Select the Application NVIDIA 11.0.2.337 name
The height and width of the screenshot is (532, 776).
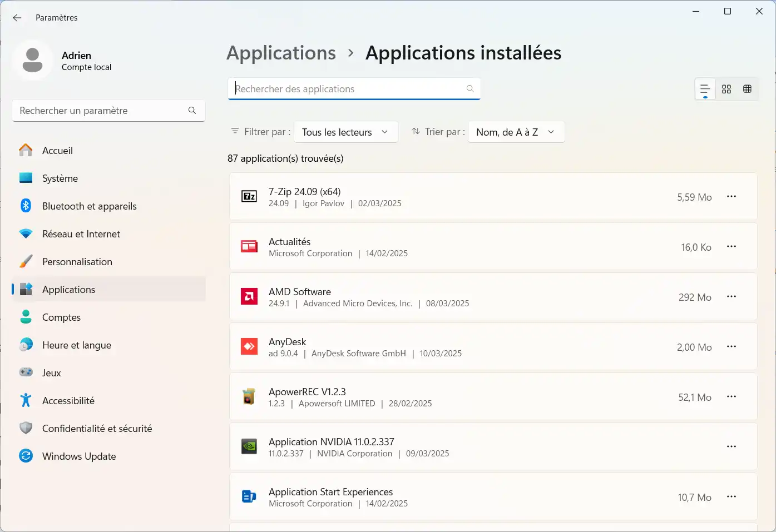pos(332,442)
